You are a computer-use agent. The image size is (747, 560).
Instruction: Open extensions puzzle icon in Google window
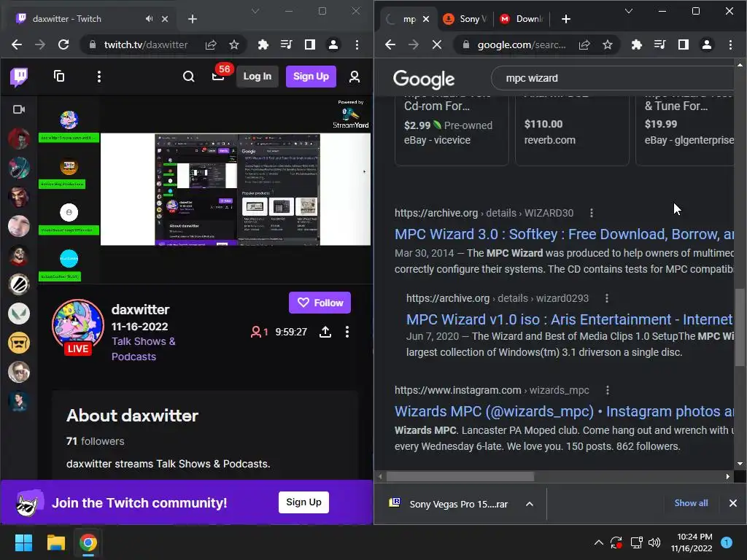point(636,44)
